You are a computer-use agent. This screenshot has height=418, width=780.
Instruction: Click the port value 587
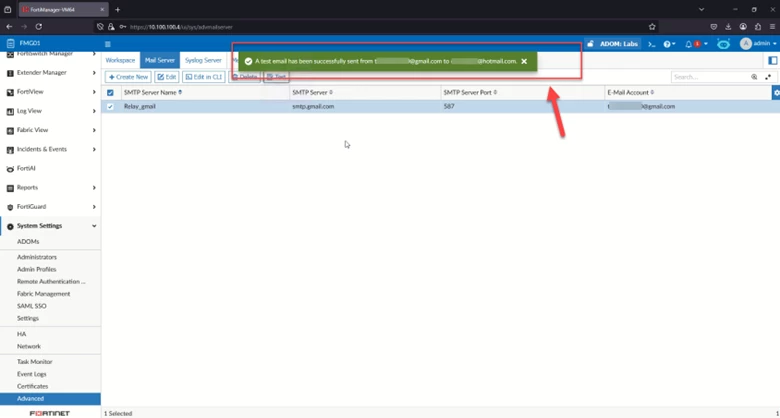(x=449, y=106)
